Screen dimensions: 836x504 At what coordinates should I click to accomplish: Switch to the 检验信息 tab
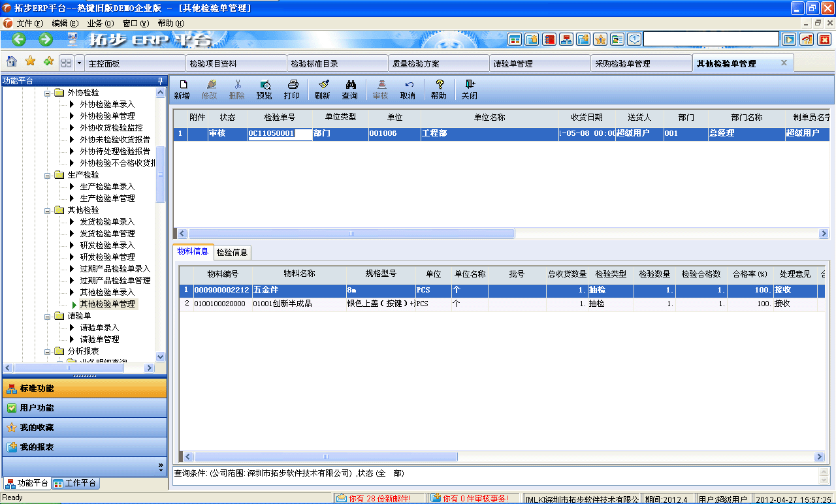coord(231,252)
